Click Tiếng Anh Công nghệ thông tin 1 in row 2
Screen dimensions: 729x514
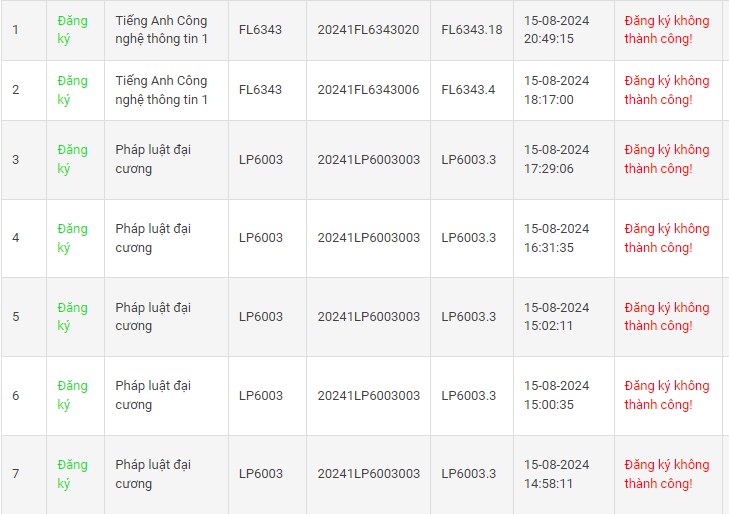[161, 90]
